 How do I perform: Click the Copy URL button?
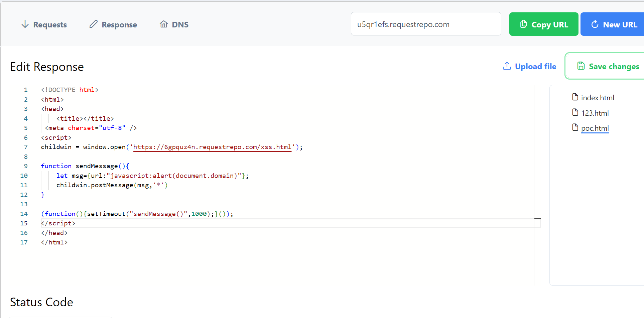pyautogui.click(x=543, y=24)
